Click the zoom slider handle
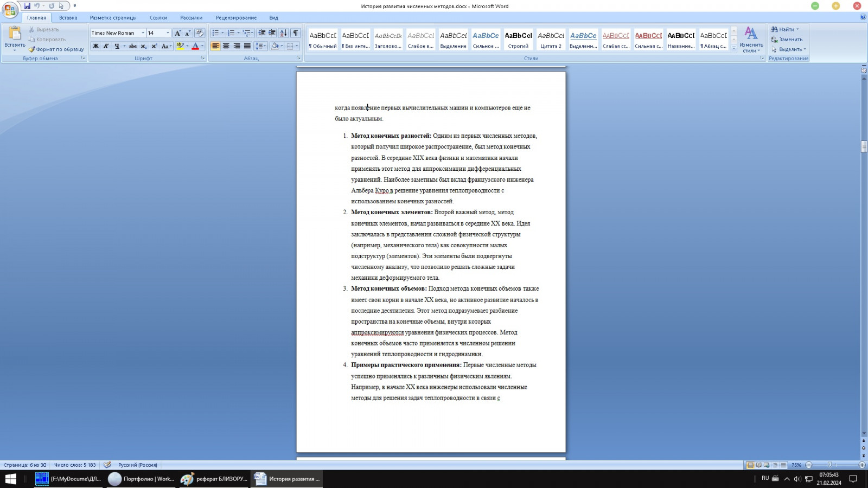 (829, 465)
